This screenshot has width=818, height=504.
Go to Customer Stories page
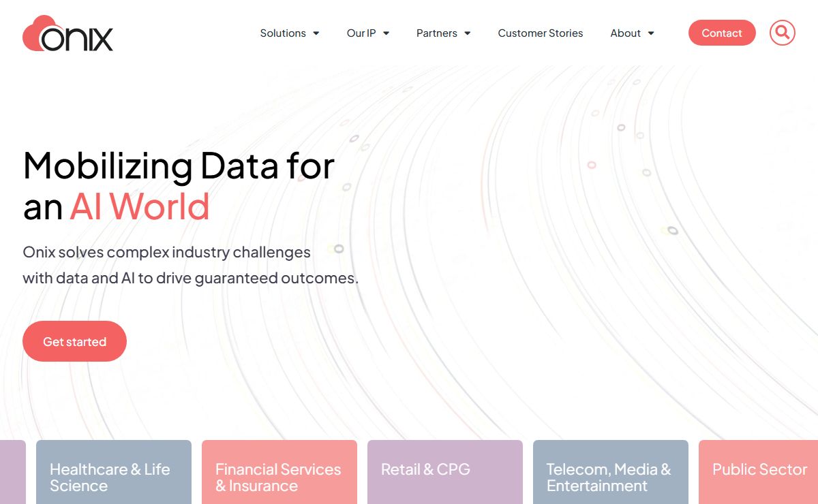click(x=541, y=33)
